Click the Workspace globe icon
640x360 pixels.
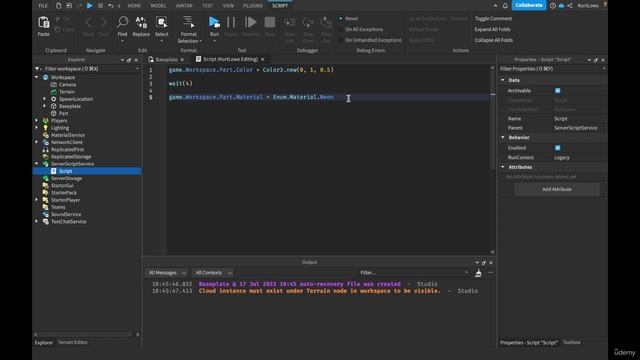(x=46, y=77)
